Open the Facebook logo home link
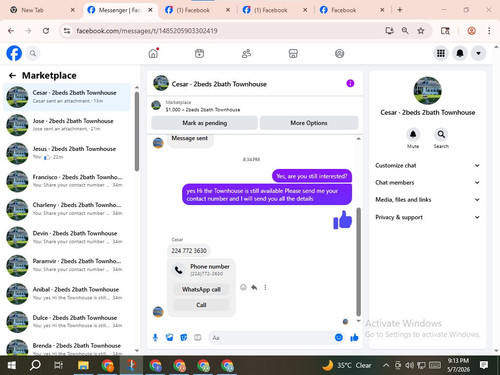This screenshot has height=375, width=500. coord(14,53)
